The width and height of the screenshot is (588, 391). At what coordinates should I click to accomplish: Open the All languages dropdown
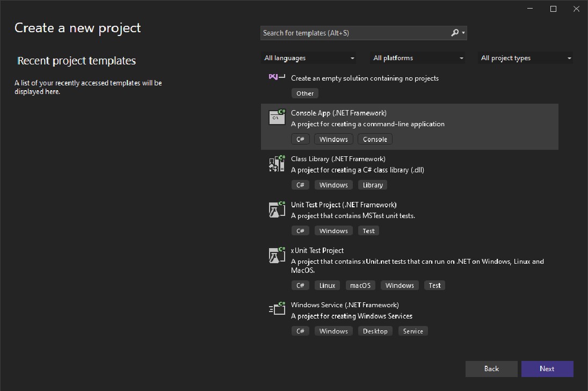click(x=309, y=57)
